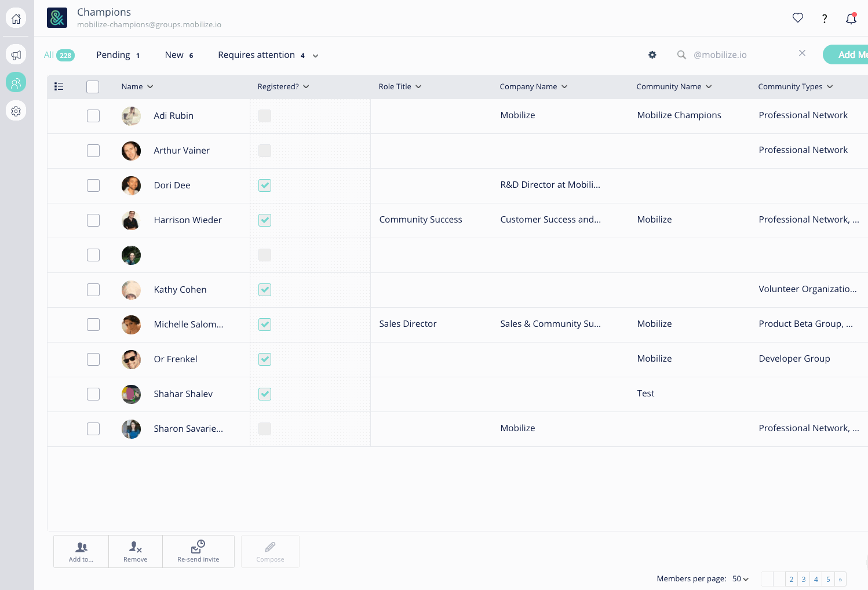Toggle Registered checkbox for Dori Dee

[x=265, y=185]
